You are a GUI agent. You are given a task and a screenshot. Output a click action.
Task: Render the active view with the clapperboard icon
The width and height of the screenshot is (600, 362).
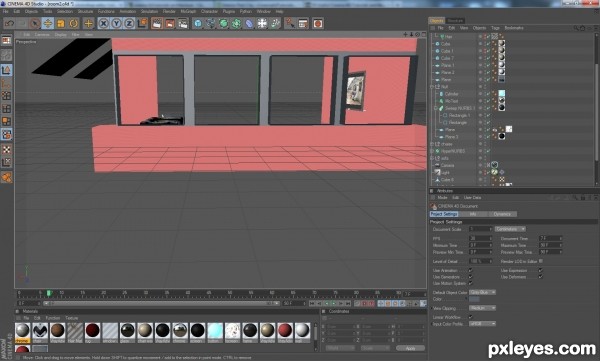(x=157, y=24)
